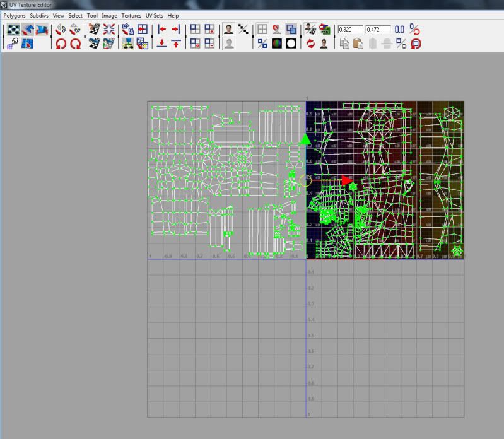Relax selected UVs
Viewport: 504px width, 439px height.
(143, 44)
